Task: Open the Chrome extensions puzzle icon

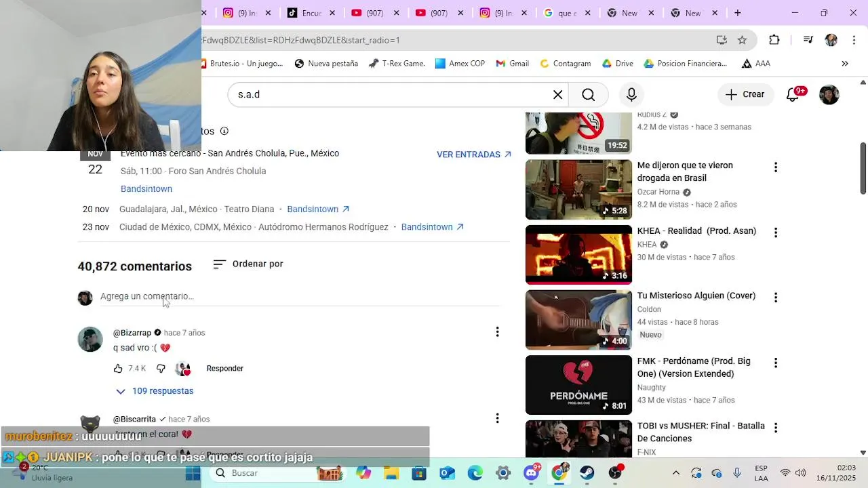Action: click(774, 40)
